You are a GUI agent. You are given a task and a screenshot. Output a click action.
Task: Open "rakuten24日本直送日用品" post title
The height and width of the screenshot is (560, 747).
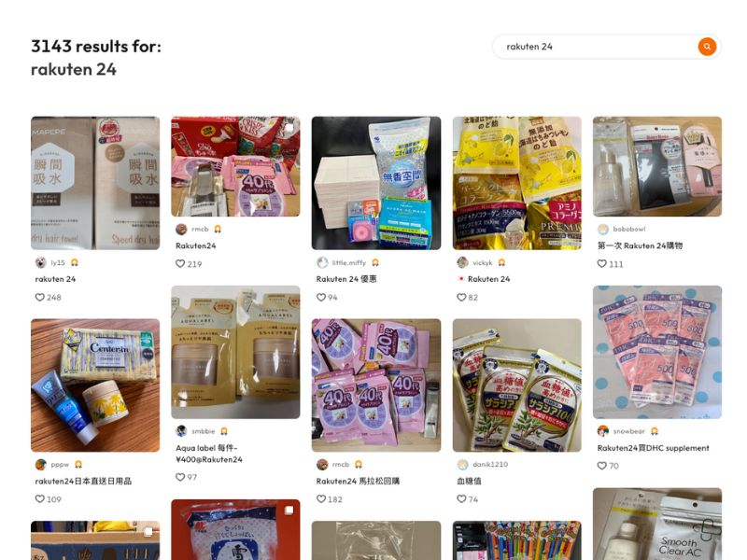[83, 481]
